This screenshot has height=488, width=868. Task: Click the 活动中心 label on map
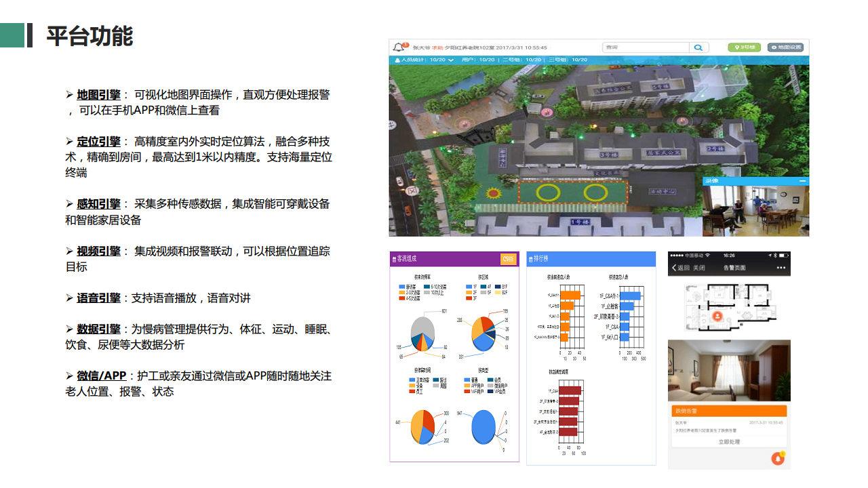(662, 191)
